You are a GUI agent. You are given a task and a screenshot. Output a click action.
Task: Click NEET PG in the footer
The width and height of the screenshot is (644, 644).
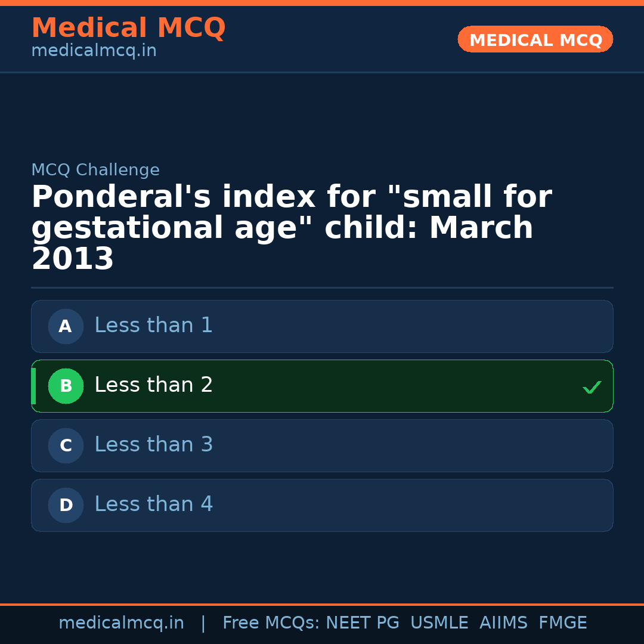point(363,623)
